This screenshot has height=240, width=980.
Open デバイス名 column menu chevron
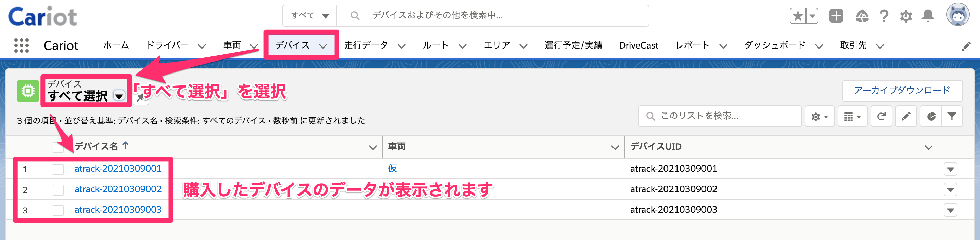click(372, 148)
